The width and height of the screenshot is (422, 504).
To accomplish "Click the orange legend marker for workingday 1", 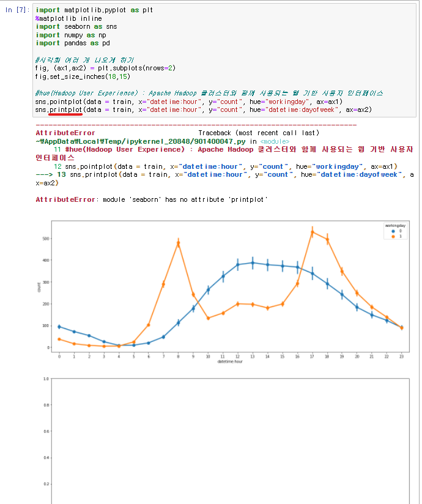I will pyautogui.click(x=393, y=236).
